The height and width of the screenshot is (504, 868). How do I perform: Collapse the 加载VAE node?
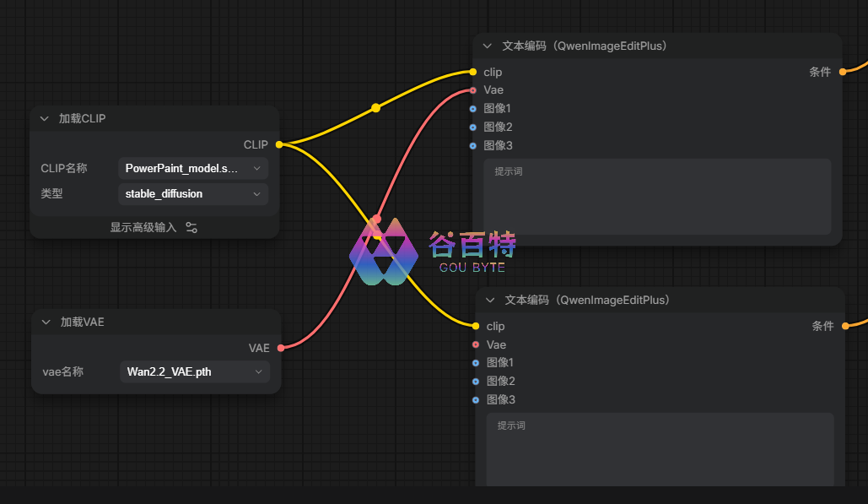pyautogui.click(x=46, y=322)
